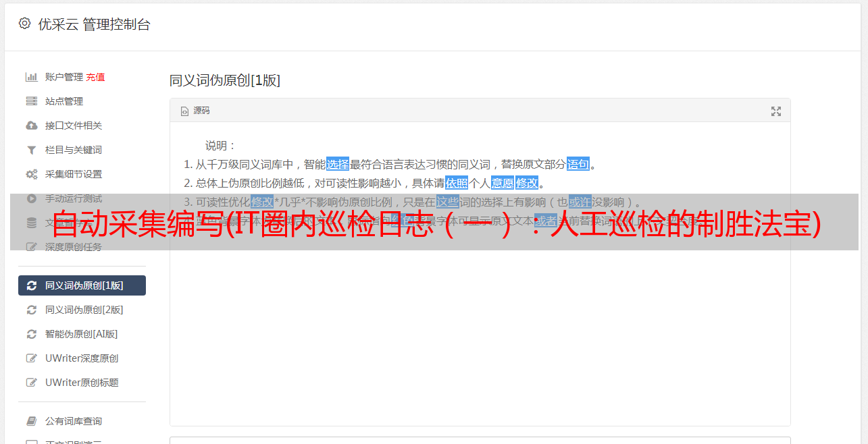Click highlighted word 依照 in second line
The height and width of the screenshot is (444, 868).
[457, 183]
